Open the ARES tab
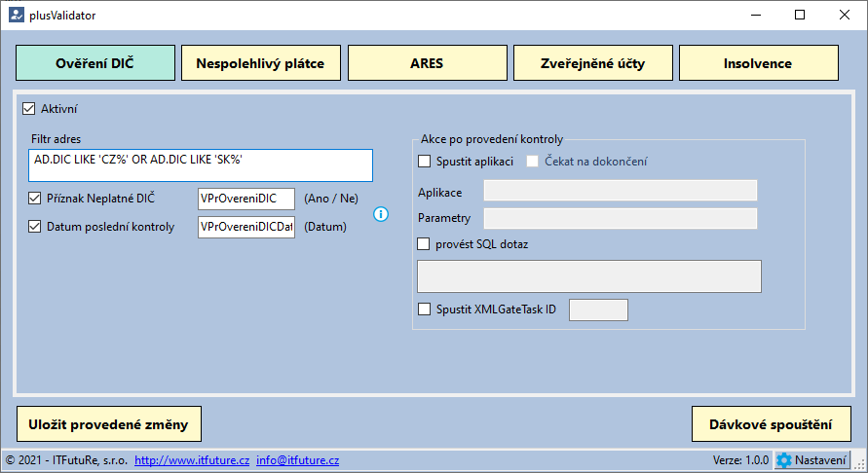The height and width of the screenshot is (473, 868). [428, 63]
